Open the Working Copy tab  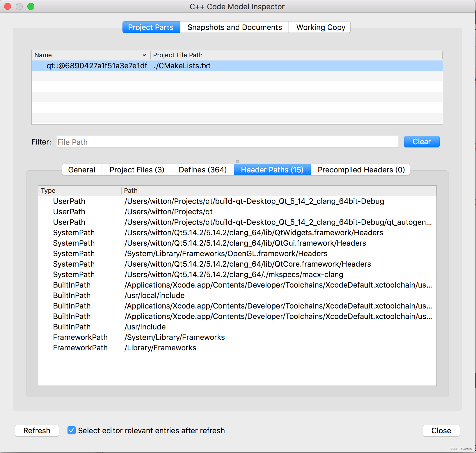(320, 27)
